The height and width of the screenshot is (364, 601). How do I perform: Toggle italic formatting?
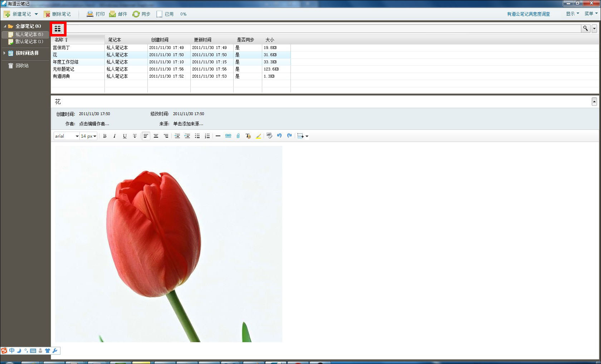pos(114,136)
